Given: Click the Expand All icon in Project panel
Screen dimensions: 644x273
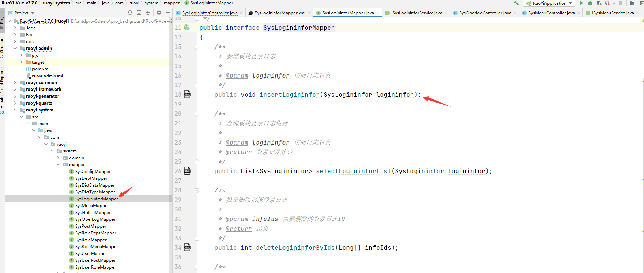Looking at the screenshot, I should pos(139,13).
